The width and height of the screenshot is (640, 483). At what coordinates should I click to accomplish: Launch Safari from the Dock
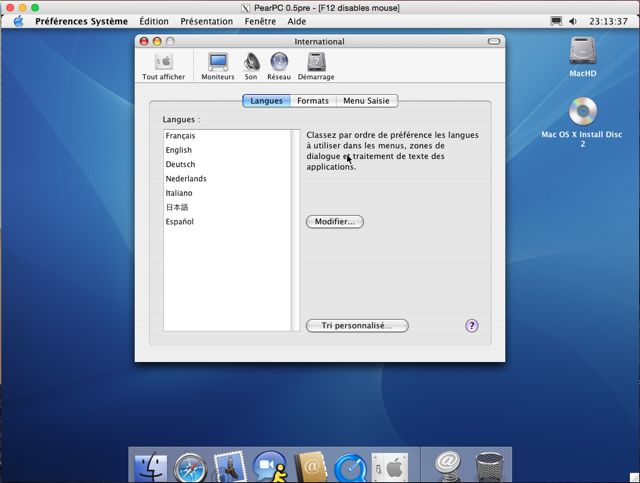(x=190, y=467)
